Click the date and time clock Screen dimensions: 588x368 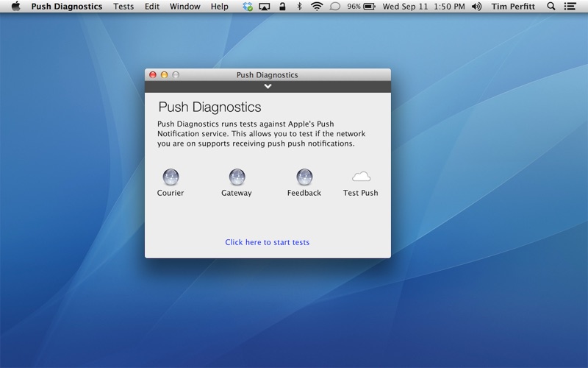pos(426,7)
